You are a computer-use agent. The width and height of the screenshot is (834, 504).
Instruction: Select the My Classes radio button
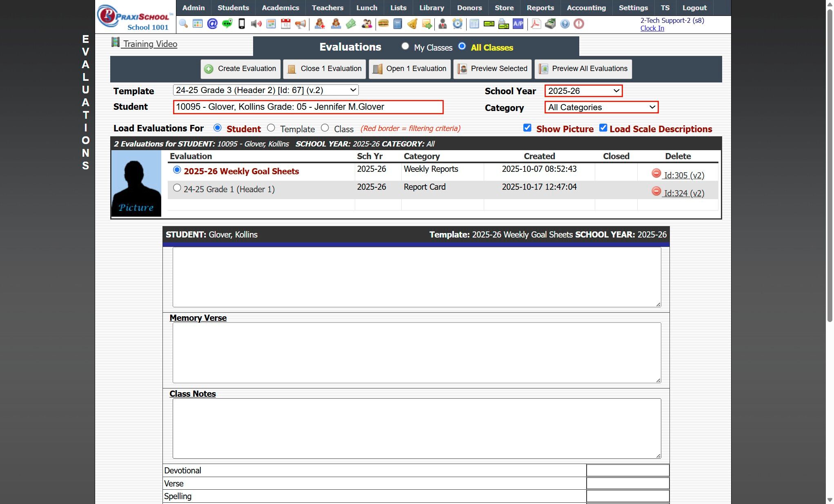click(x=405, y=46)
